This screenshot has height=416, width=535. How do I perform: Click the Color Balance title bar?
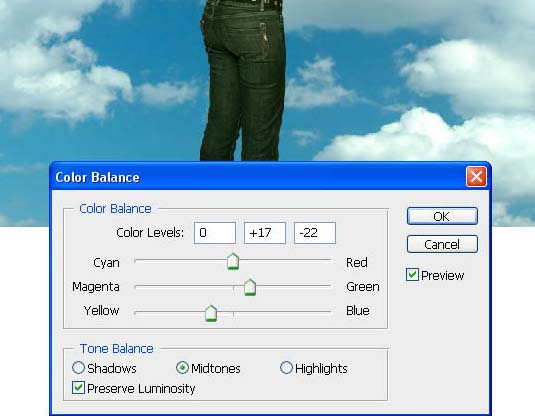(x=258, y=177)
